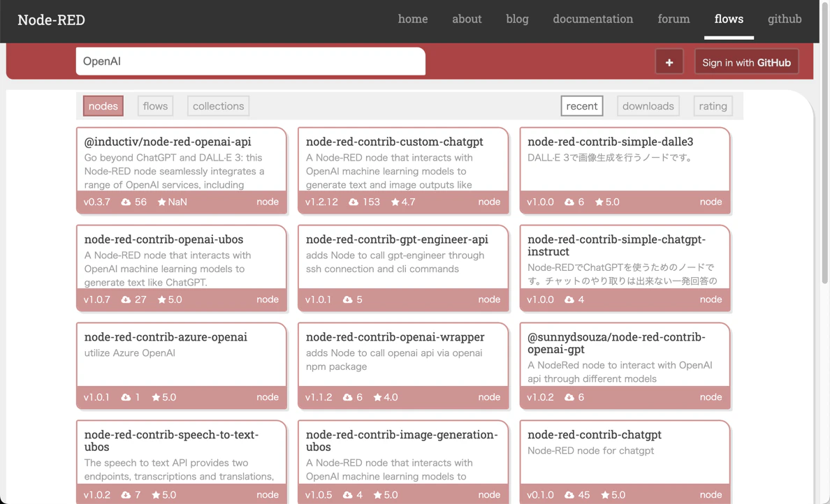This screenshot has width=830, height=504.
Task: Click version v1.0.1 on gpt-engineer-api card
Action: (318, 300)
